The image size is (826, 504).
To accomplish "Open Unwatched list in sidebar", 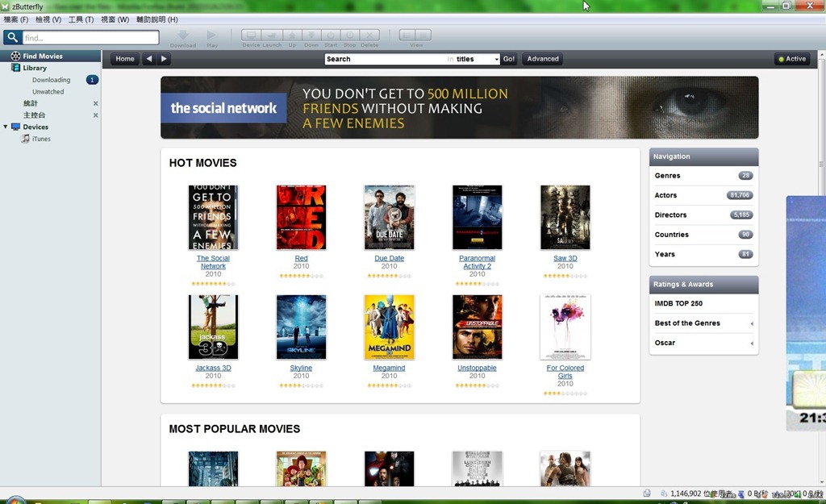I will 48,92.
